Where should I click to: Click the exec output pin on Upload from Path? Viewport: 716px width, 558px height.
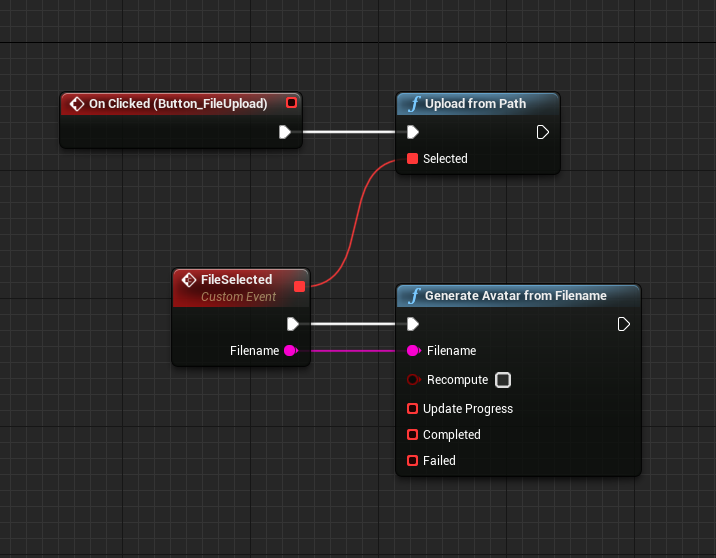(542, 132)
